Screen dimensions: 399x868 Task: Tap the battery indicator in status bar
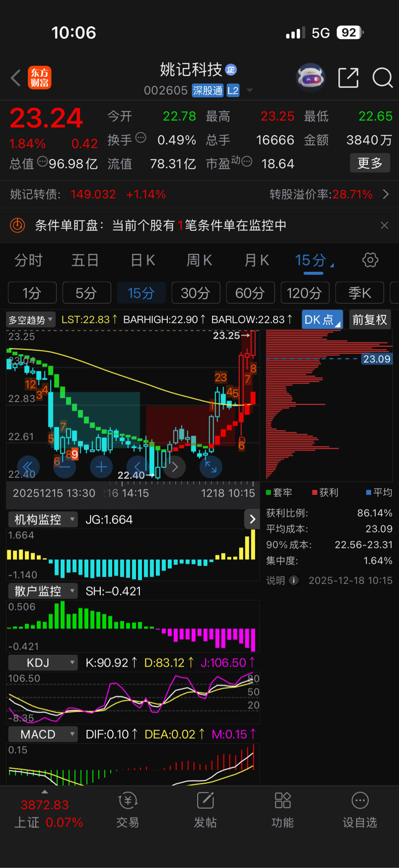point(350,33)
